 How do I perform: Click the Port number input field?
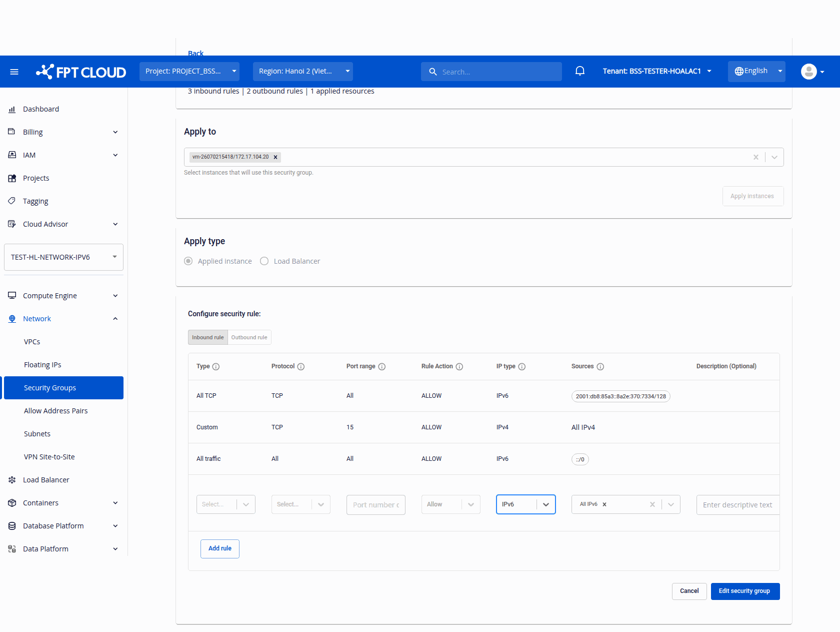pos(376,505)
